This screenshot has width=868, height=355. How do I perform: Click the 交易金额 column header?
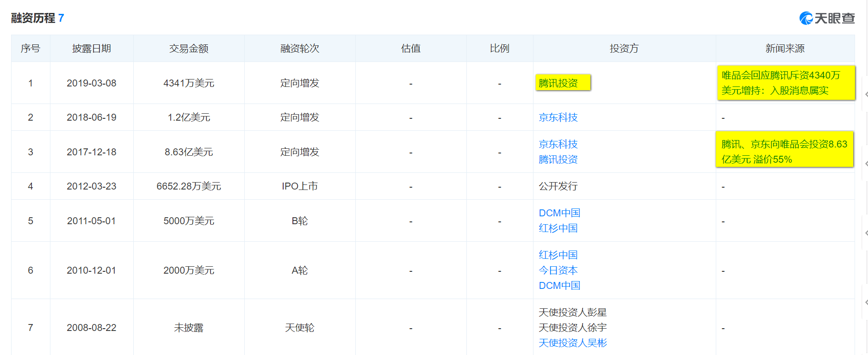(x=189, y=49)
